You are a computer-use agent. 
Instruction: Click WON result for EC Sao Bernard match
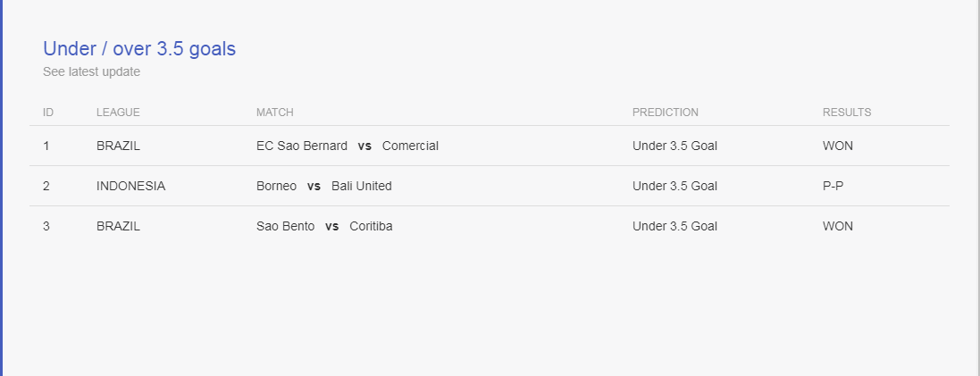pyautogui.click(x=837, y=146)
